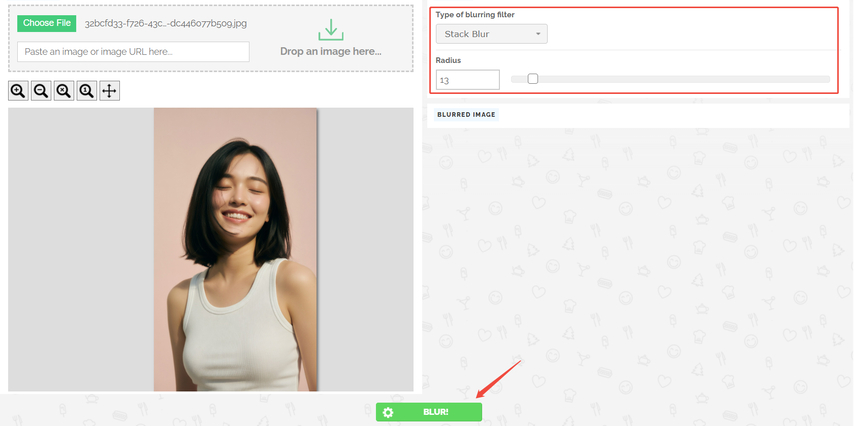Click the dropdown arrow beside Stack Blur

coord(539,34)
